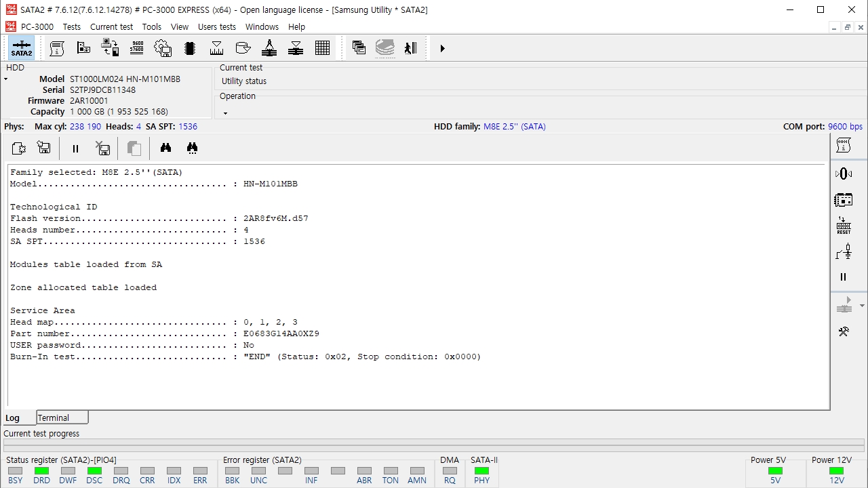Click the zero between arrows sidebar icon
The width and height of the screenshot is (868, 488).
point(844,174)
